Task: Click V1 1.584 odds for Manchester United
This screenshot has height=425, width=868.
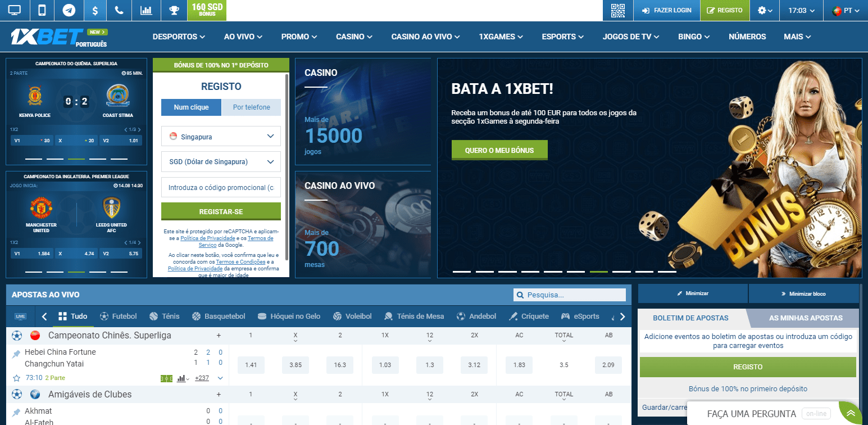Action: click(x=33, y=254)
